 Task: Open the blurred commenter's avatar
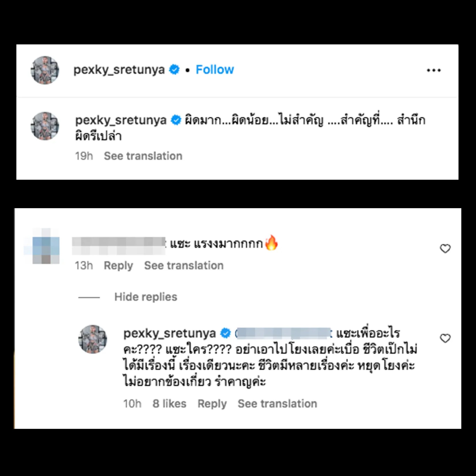pyautogui.click(x=46, y=246)
